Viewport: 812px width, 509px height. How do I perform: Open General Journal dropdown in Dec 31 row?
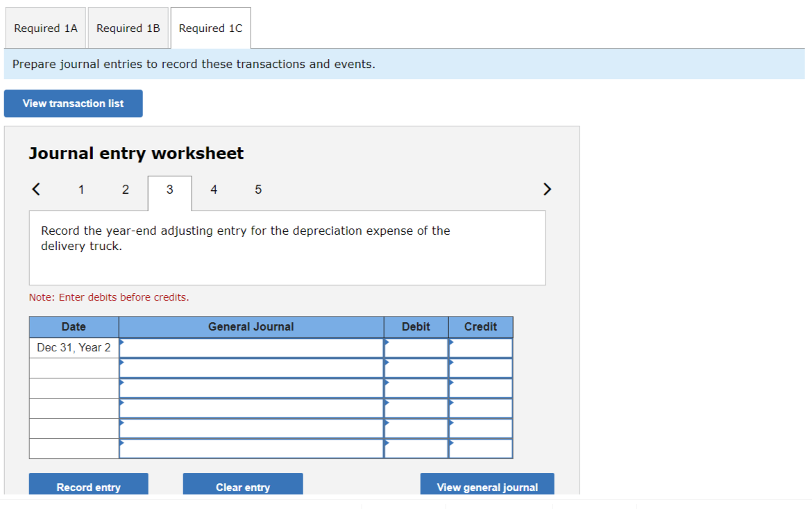[251, 348]
